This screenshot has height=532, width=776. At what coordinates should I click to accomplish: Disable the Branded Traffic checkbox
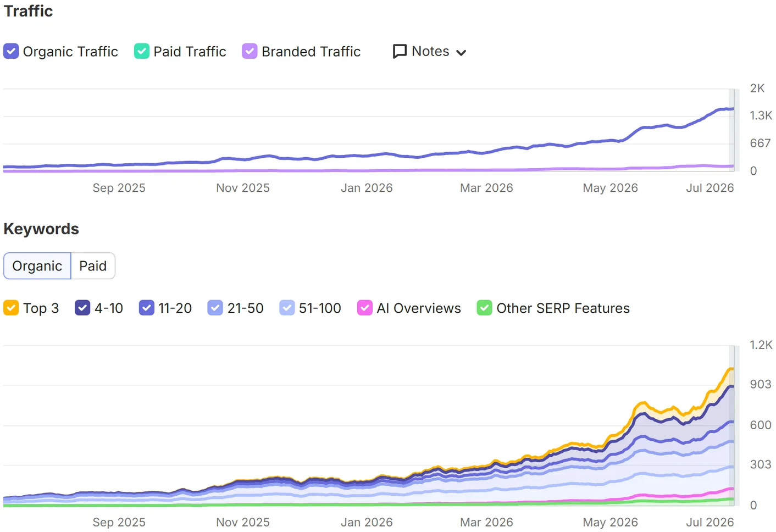coord(250,51)
